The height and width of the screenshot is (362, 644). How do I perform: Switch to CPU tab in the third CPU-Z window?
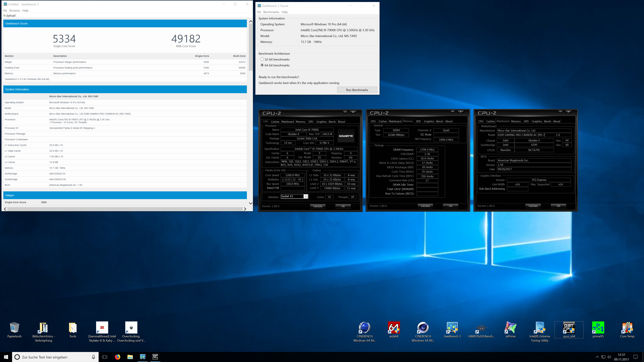pyautogui.click(x=481, y=121)
